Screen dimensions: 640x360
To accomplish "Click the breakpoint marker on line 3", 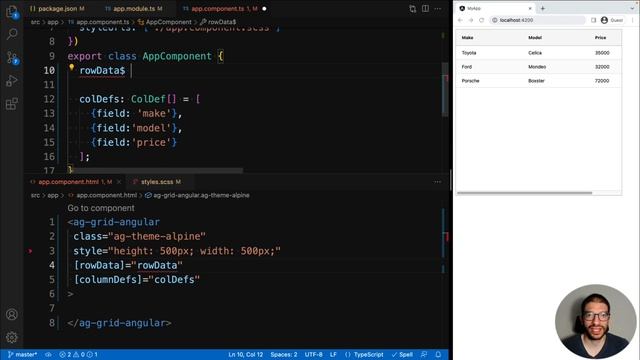I will click(30, 251).
